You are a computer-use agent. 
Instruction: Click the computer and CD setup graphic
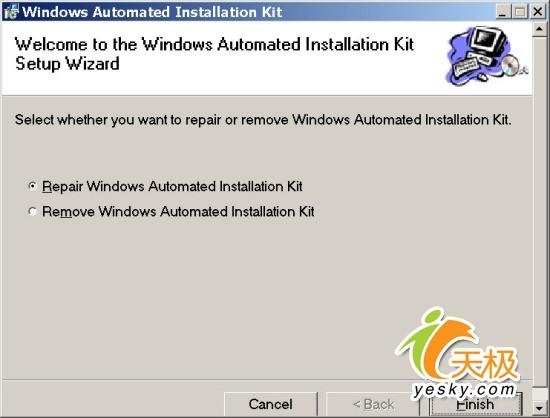pos(486,55)
